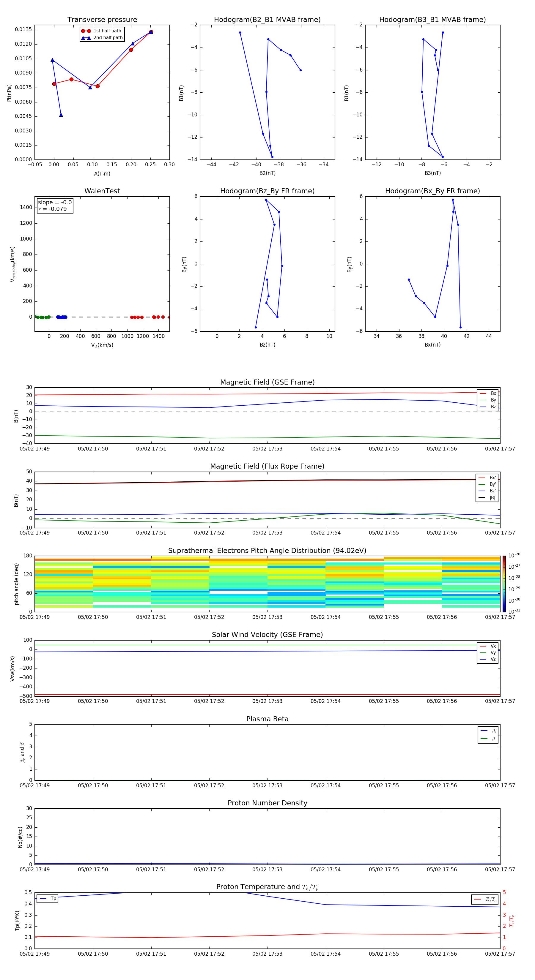Click the '2nd half path' legend entry
The width and height of the screenshot is (535, 980).
(x=102, y=38)
